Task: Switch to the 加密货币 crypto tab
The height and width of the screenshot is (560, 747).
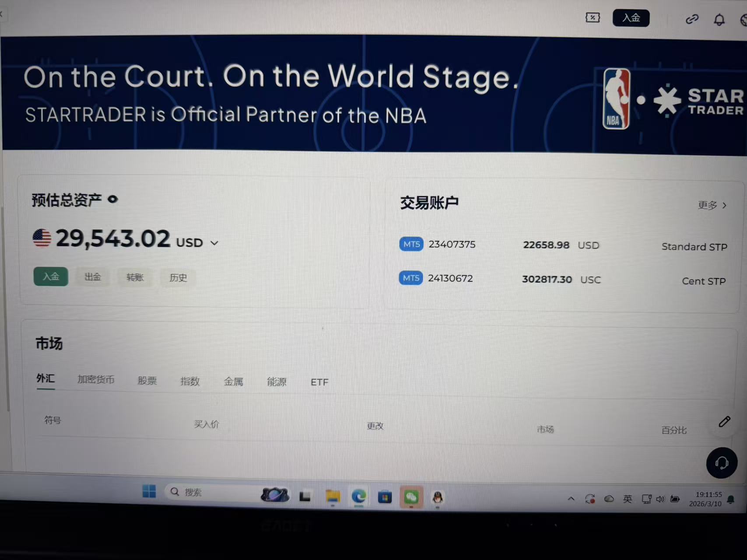Action: (x=96, y=379)
